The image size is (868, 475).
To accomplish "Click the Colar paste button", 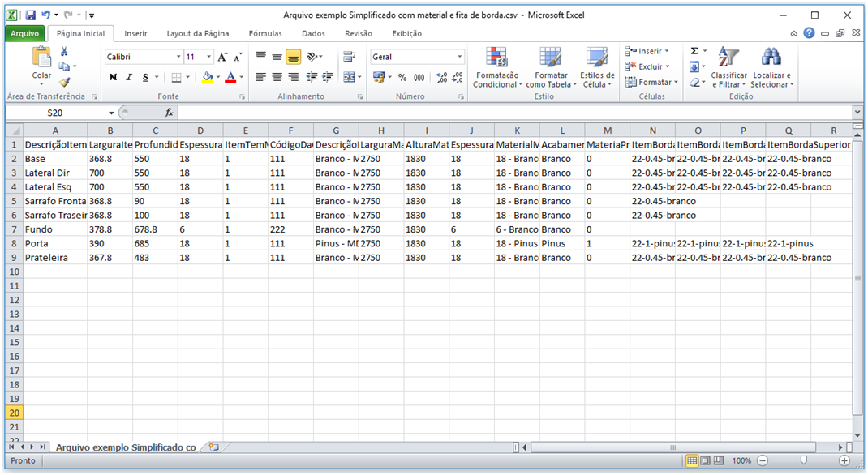I will (x=41, y=66).
